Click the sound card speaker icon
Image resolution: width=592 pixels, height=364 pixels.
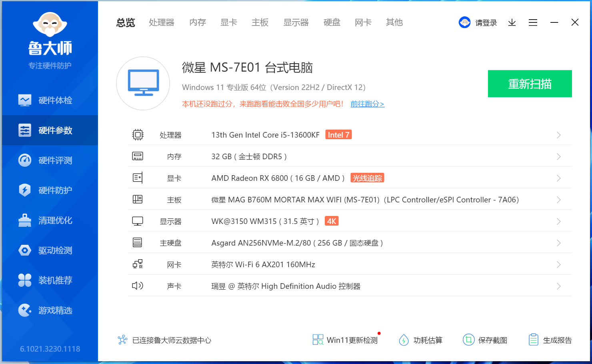[138, 286]
